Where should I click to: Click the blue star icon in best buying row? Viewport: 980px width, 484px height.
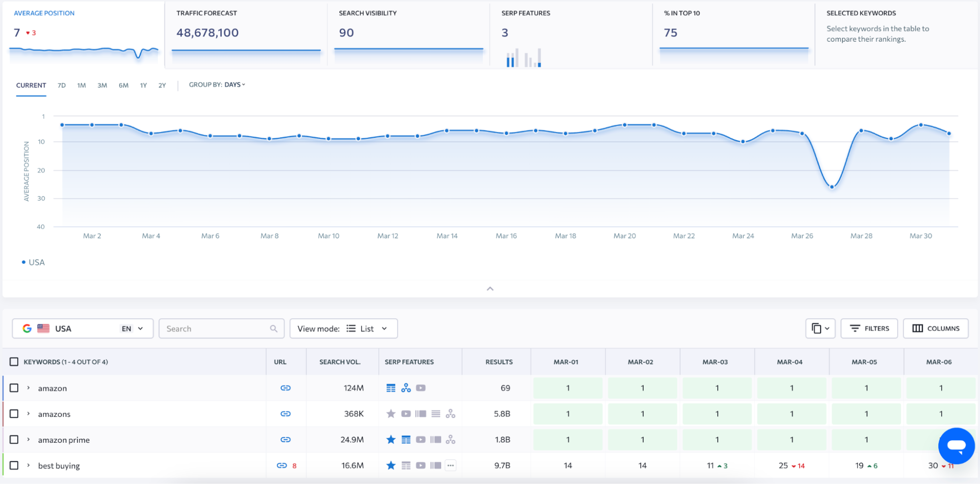click(x=391, y=465)
